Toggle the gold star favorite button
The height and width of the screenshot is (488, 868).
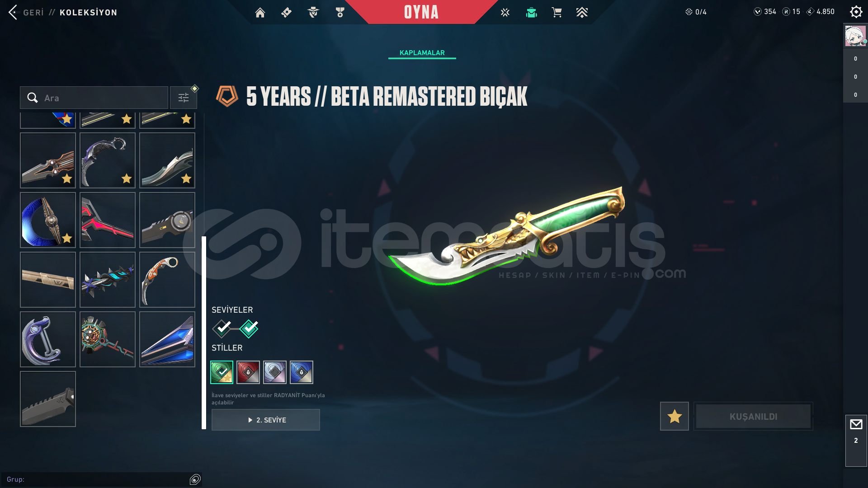pyautogui.click(x=674, y=416)
